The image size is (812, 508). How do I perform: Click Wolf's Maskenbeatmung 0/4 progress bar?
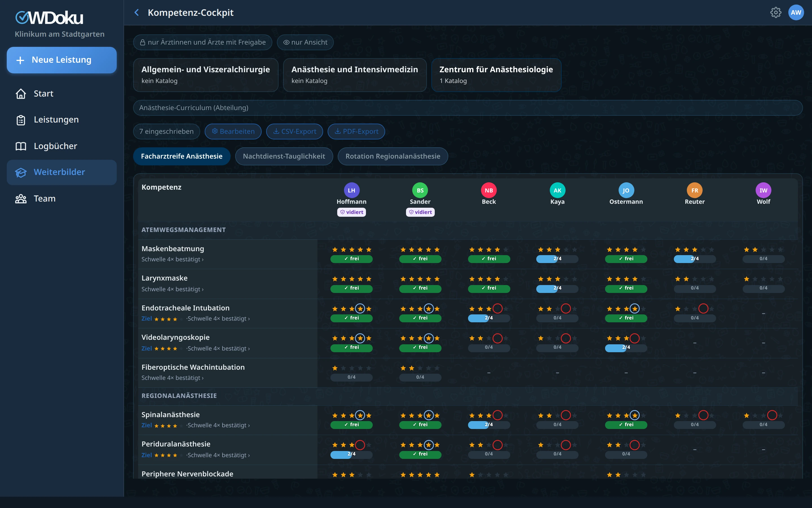763,259
